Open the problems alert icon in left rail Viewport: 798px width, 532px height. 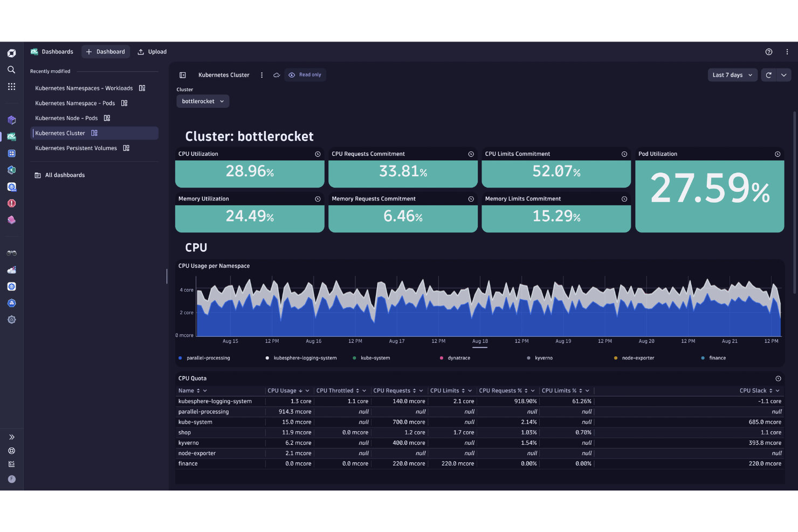[11, 203]
